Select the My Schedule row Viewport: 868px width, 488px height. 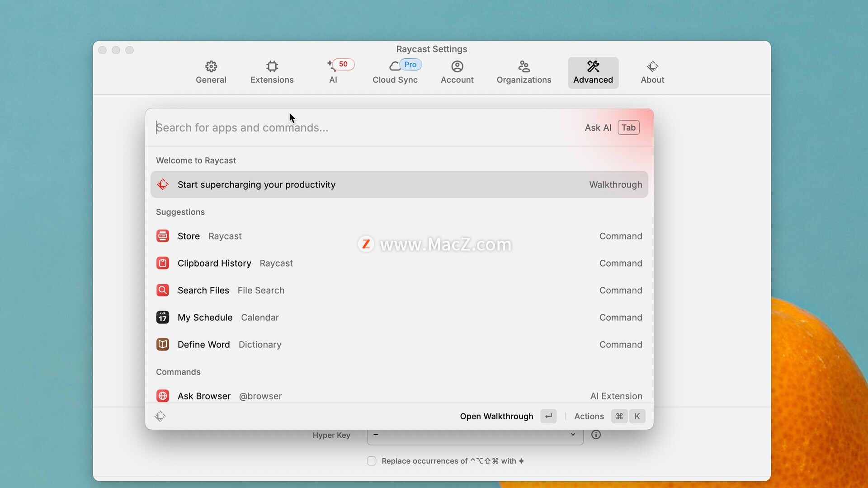pos(399,317)
